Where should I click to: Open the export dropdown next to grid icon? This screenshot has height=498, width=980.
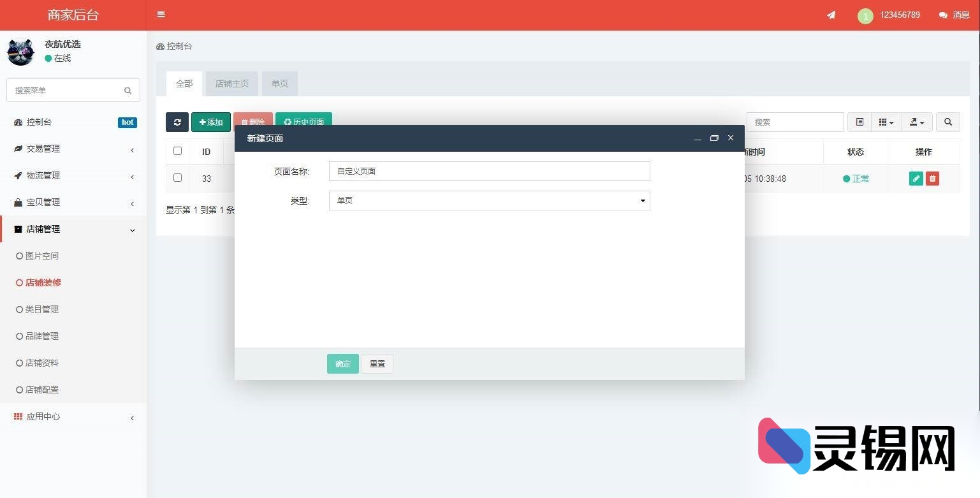916,122
